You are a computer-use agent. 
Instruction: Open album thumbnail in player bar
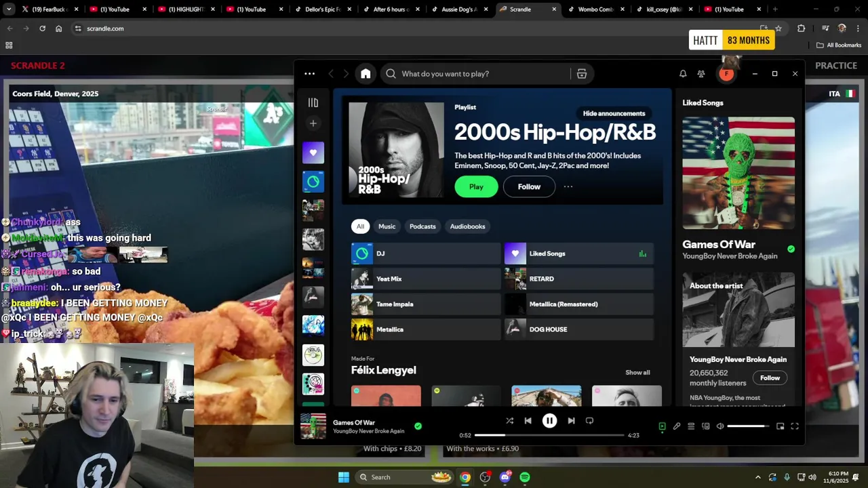click(313, 426)
